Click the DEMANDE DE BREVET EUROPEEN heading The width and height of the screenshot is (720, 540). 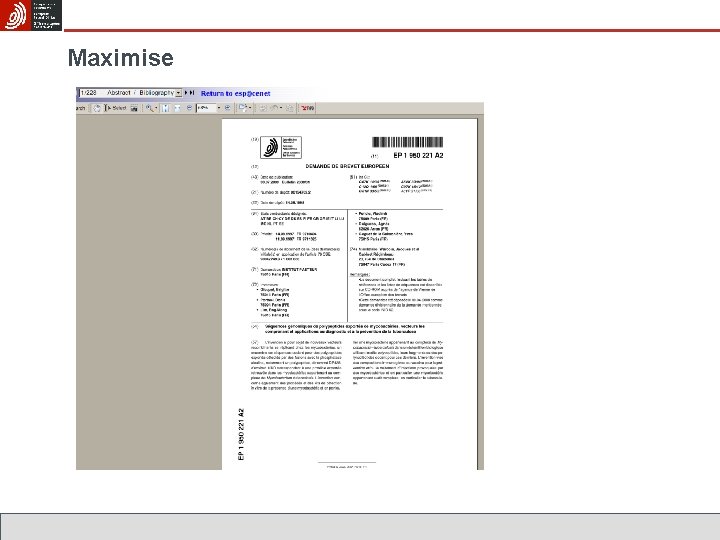(x=347, y=166)
